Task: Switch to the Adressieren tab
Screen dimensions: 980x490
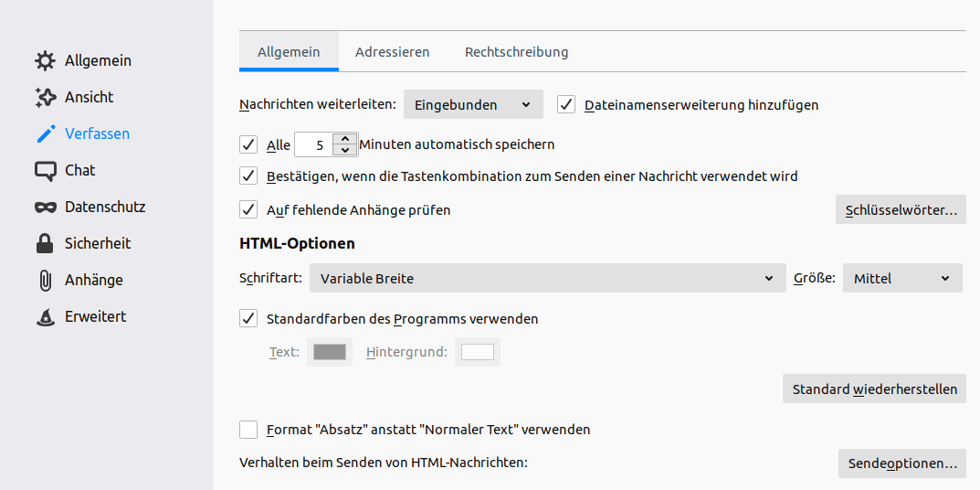Action: (392, 52)
